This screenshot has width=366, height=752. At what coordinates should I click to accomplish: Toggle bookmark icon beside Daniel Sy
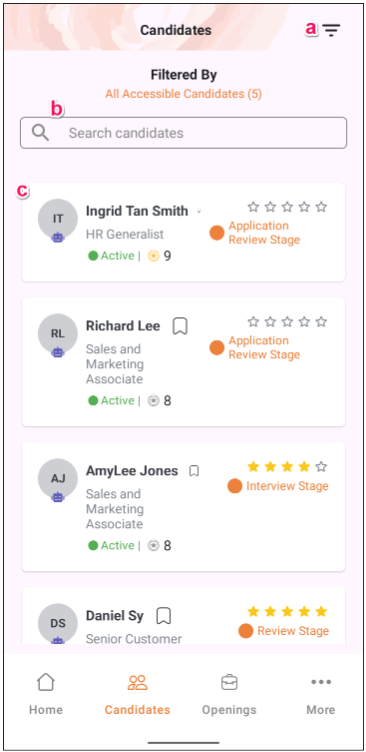pos(164,616)
